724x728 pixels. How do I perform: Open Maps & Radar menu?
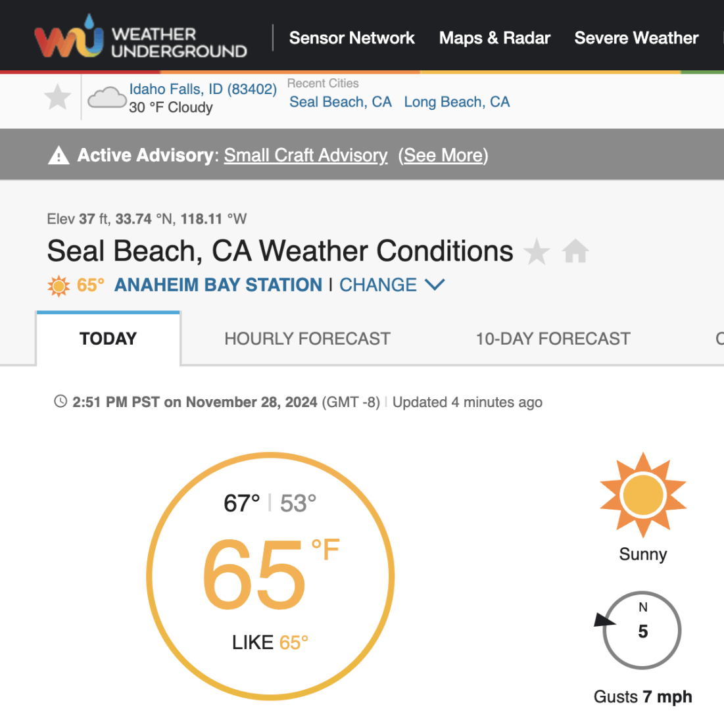[x=495, y=37]
